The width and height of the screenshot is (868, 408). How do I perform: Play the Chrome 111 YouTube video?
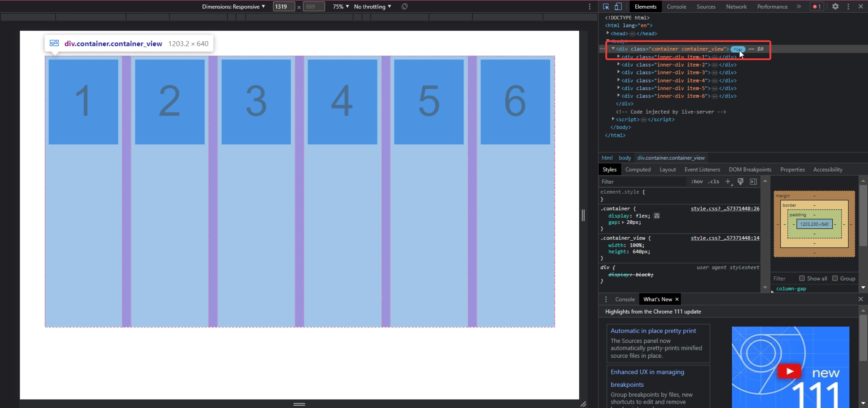point(789,371)
